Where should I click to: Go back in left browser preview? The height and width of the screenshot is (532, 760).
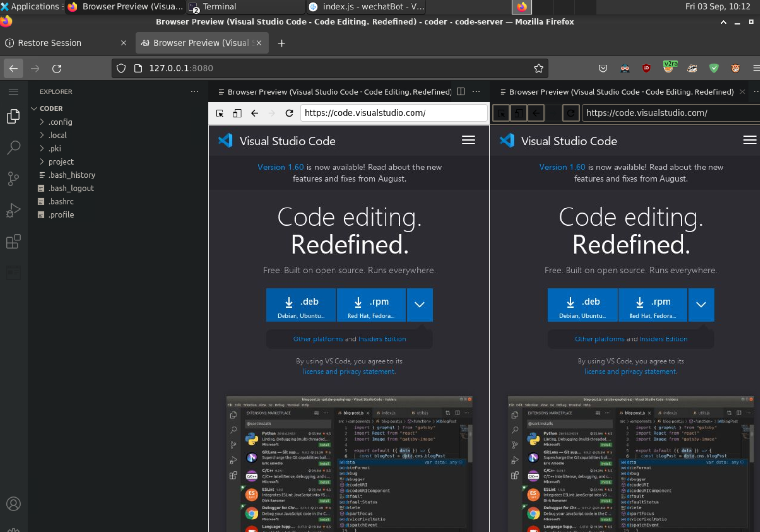coord(255,113)
